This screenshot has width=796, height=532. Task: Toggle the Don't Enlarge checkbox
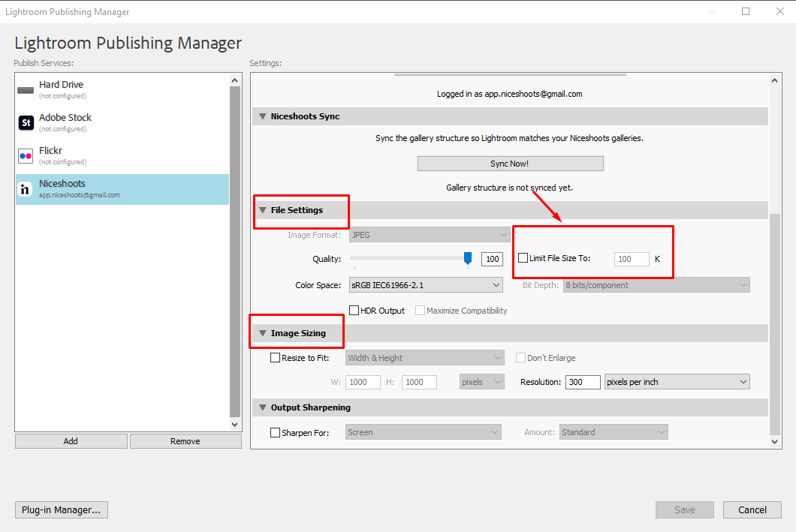tap(520, 357)
